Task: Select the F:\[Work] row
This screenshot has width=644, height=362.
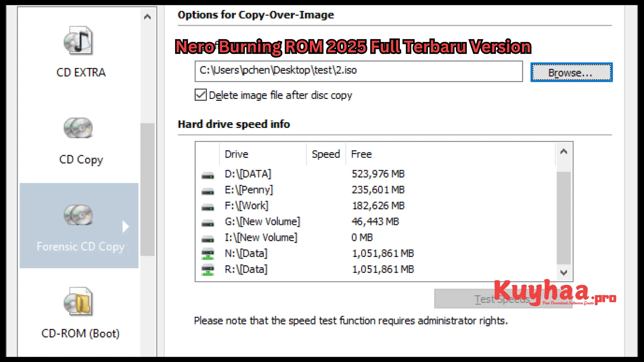Action: click(376, 205)
